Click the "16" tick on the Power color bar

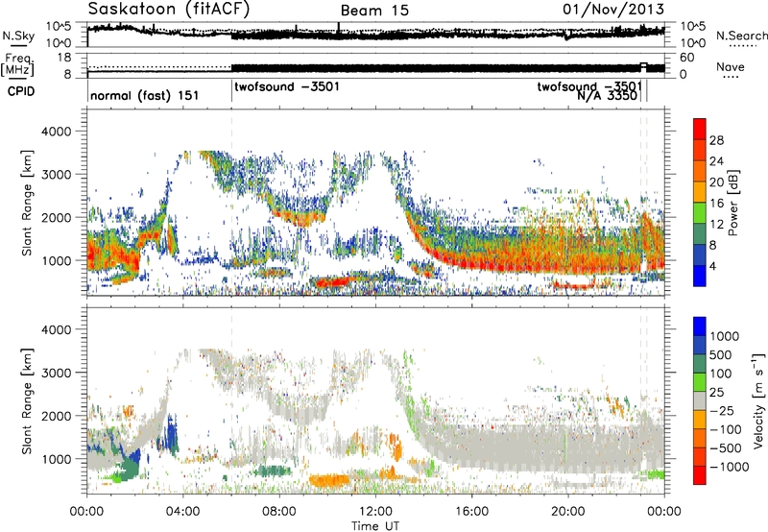pos(716,204)
